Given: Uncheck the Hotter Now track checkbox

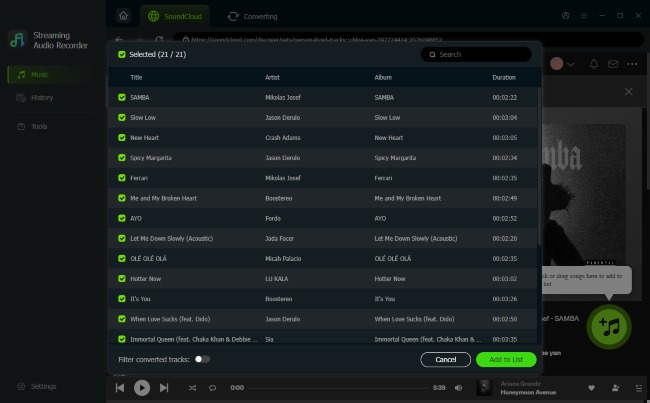Looking at the screenshot, I should click(x=121, y=279).
